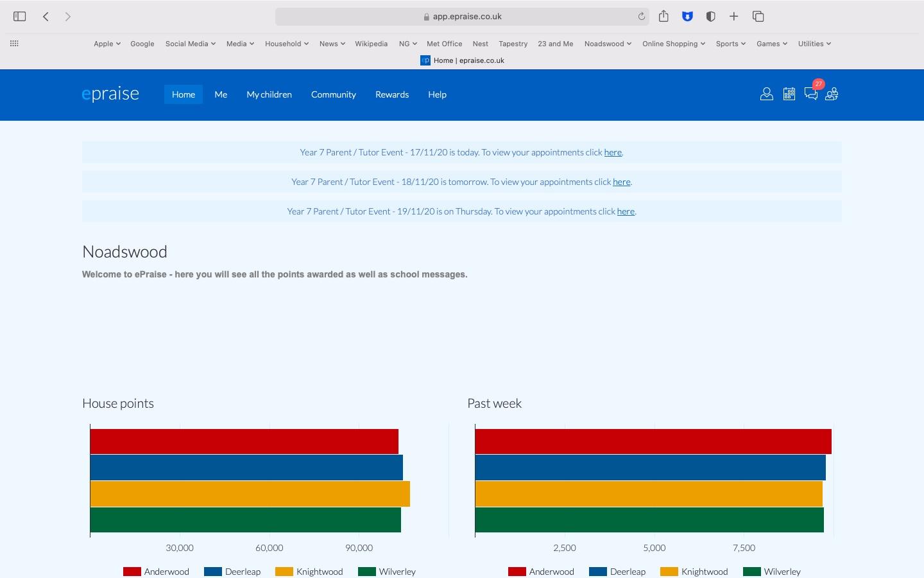
Task: Expand the Media bookmarks folder
Action: click(x=240, y=44)
